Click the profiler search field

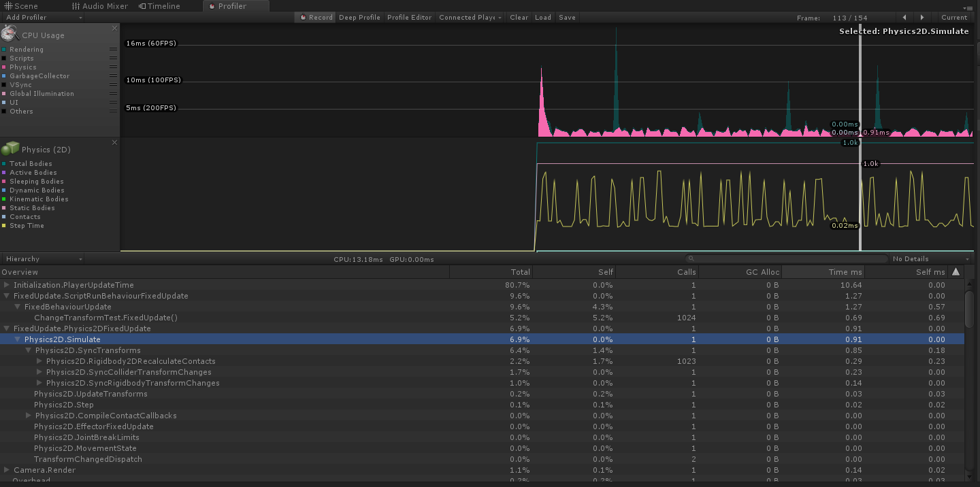click(x=785, y=258)
